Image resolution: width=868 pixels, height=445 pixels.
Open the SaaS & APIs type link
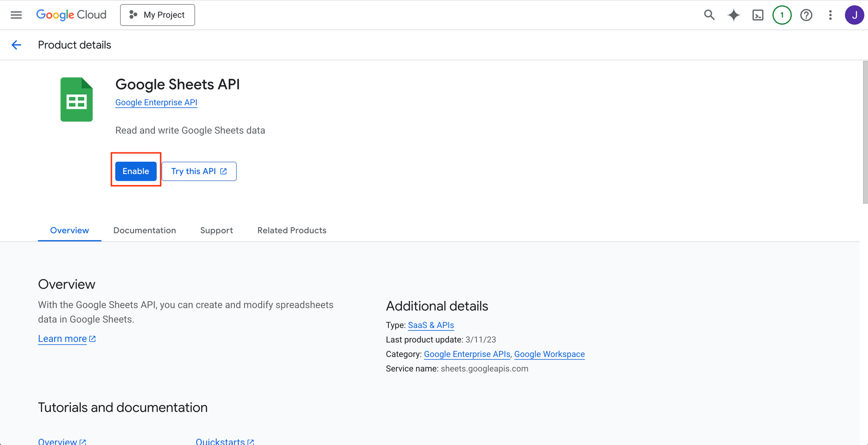tap(431, 325)
